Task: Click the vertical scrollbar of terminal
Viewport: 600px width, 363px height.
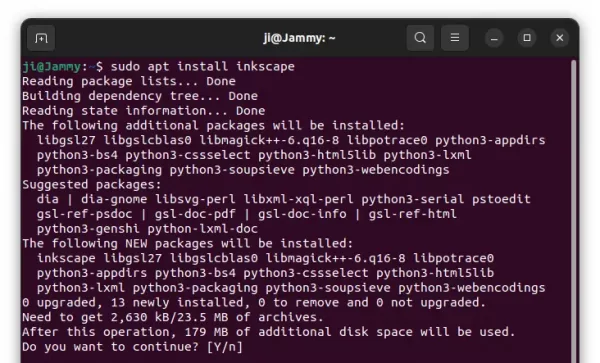Action: (573, 211)
